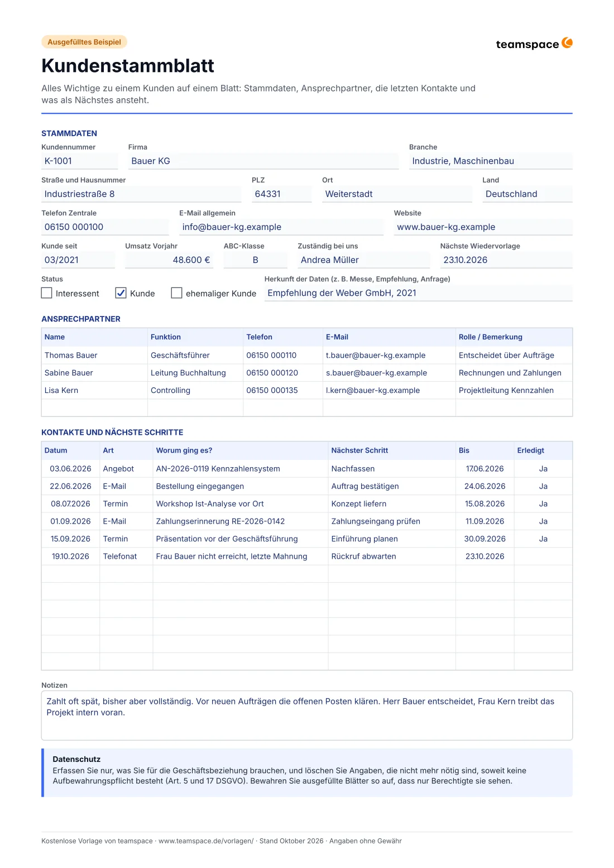This screenshot has height=868, width=614.
Task: Select the Workshop Ist-Analyse vor Ort entry
Action: [210, 503]
